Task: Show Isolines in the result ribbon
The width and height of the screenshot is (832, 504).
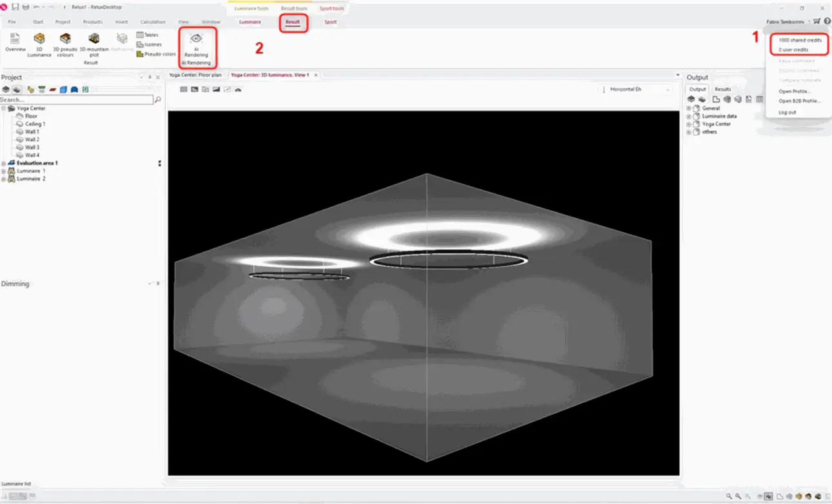Action: click(x=148, y=44)
